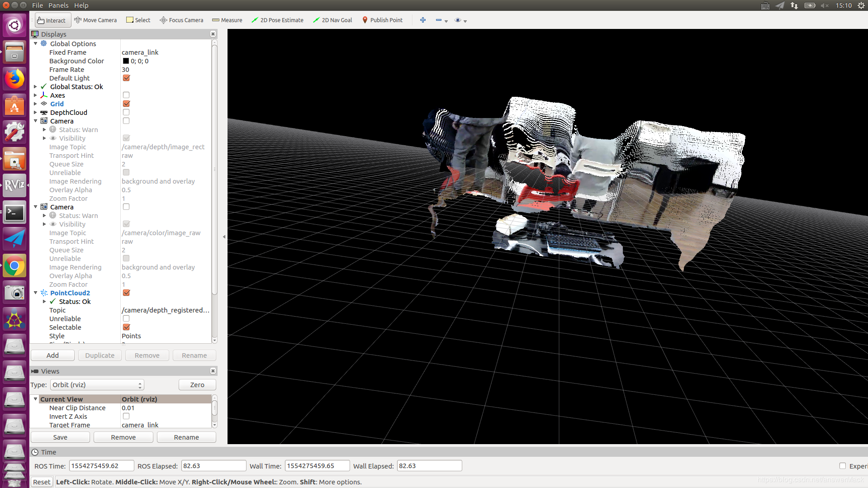The height and width of the screenshot is (488, 868).
Task: Expand the Global Status: Ok item
Action: 36,87
